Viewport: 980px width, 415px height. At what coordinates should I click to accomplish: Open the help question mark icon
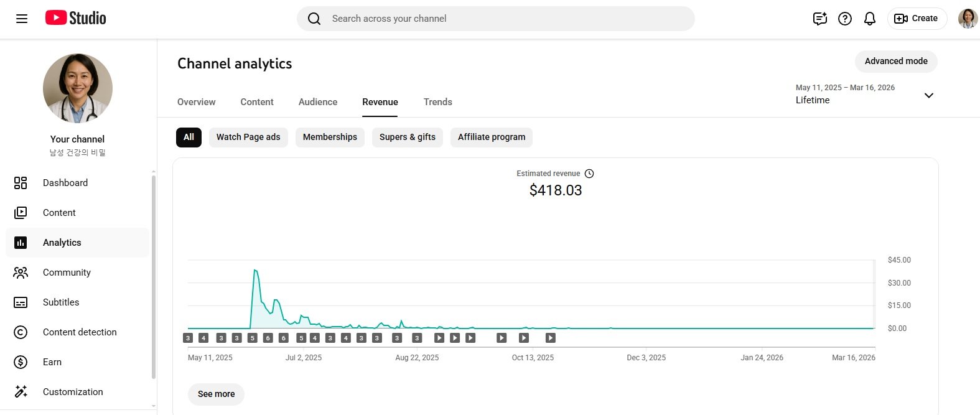[844, 19]
